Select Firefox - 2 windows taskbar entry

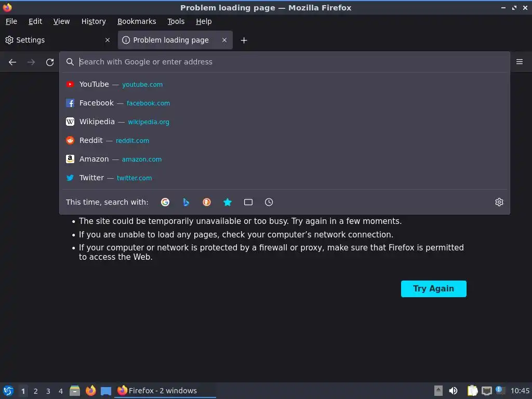tap(165, 391)
